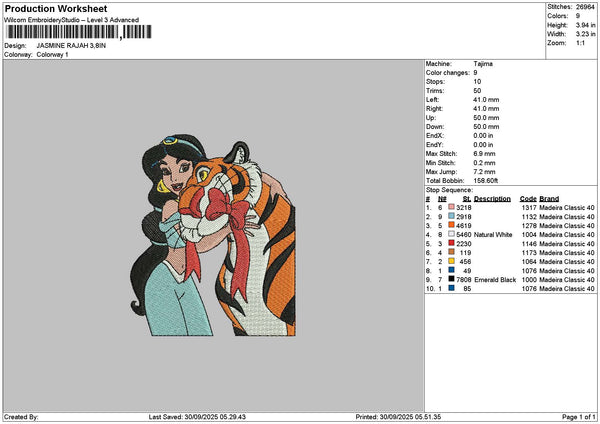Click the Down value '50.0 mm'
600x424 pixels.
[486, 127]
